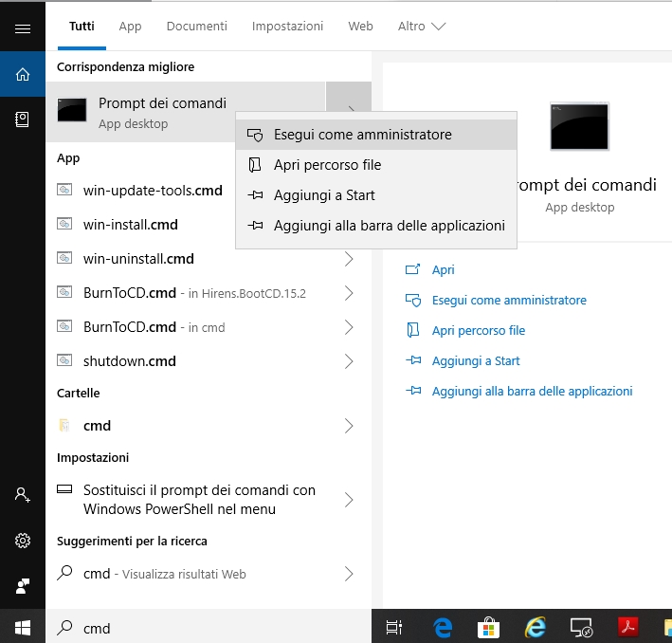Click the add user icon in sidebar
Viewport: 672px width, 643px height.
click(x=23, y=495)
